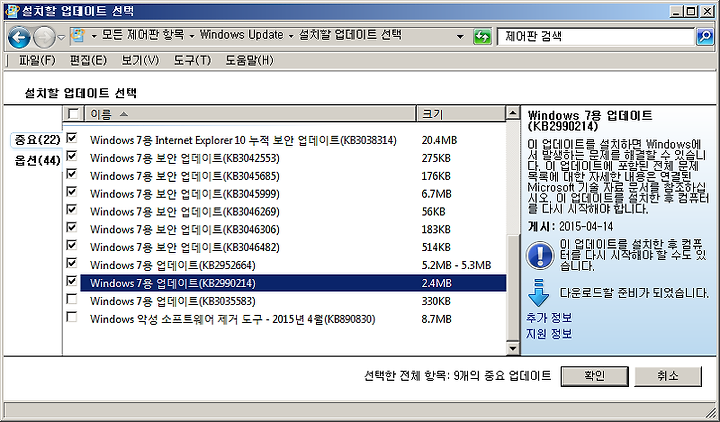Screen dimensions: 720x422
Task: Expand dropdown arrow before 모든 제어판 항목
Action: coord(94,36)
